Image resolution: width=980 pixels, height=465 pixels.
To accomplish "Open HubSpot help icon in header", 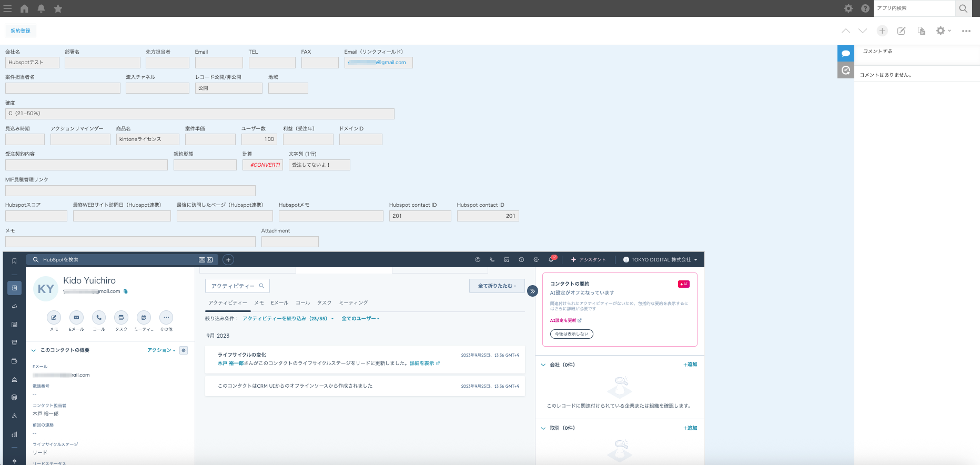I will pyautogui.click(x=521, y=260).
